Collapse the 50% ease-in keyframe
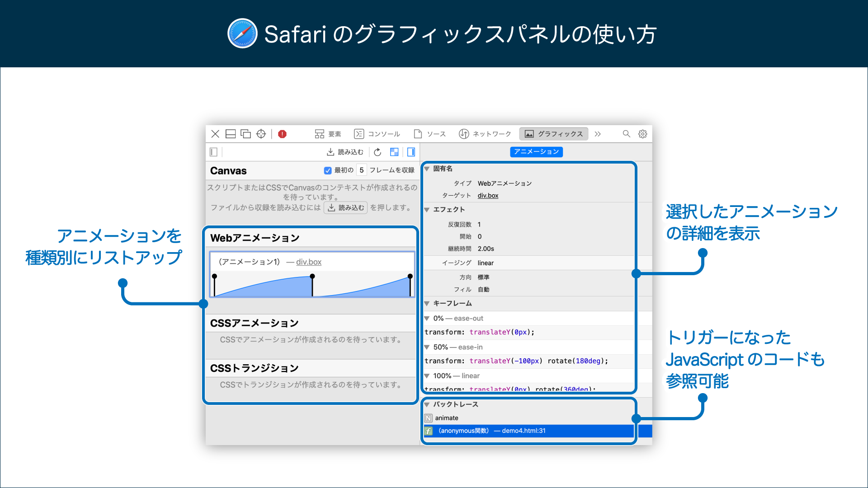Viewport: 868px width, 488px height. [x=427, y=347]
